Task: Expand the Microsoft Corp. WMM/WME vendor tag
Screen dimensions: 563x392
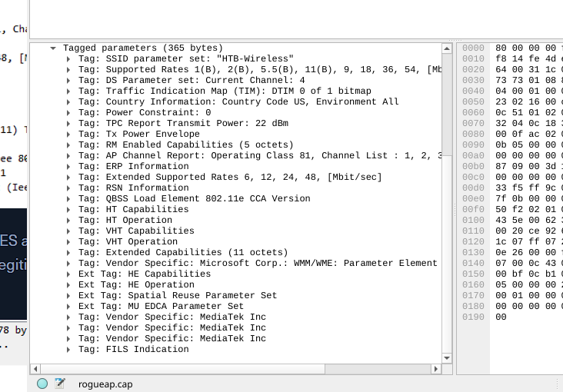Action: [68, 264]
